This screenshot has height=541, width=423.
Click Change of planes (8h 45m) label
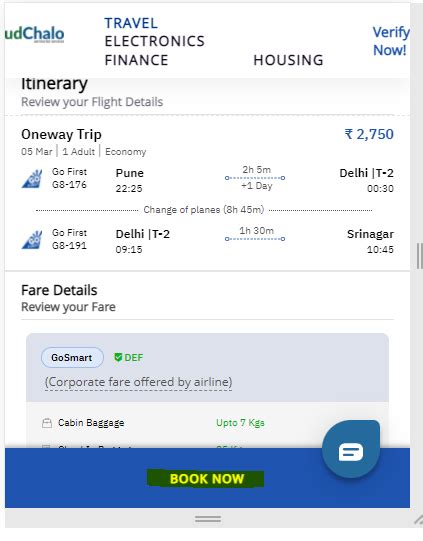coord(204,210)
